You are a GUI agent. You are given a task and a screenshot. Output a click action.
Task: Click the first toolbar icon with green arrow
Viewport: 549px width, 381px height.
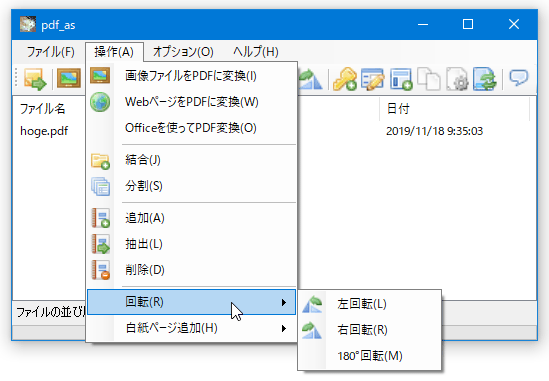pos(35,79)
